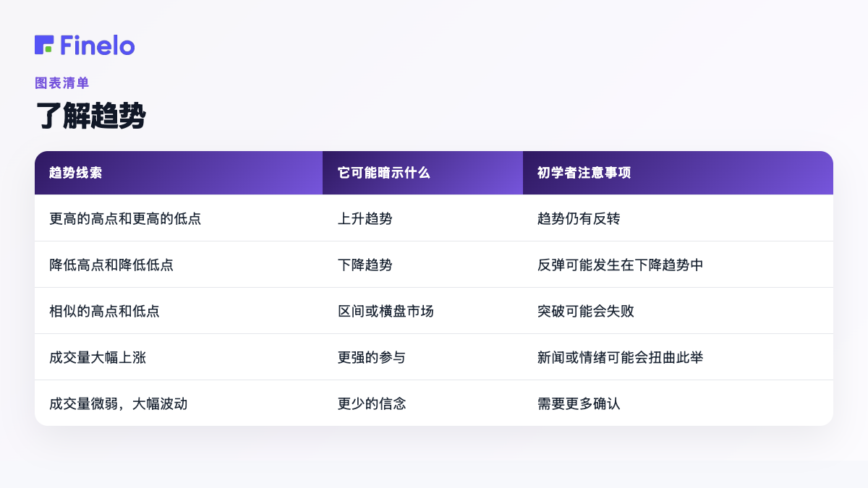Image resolution: width=868 pixels, height=488 pixels.
Task: Click the 下降趋势 cell
Action: (x=422, y=265)
